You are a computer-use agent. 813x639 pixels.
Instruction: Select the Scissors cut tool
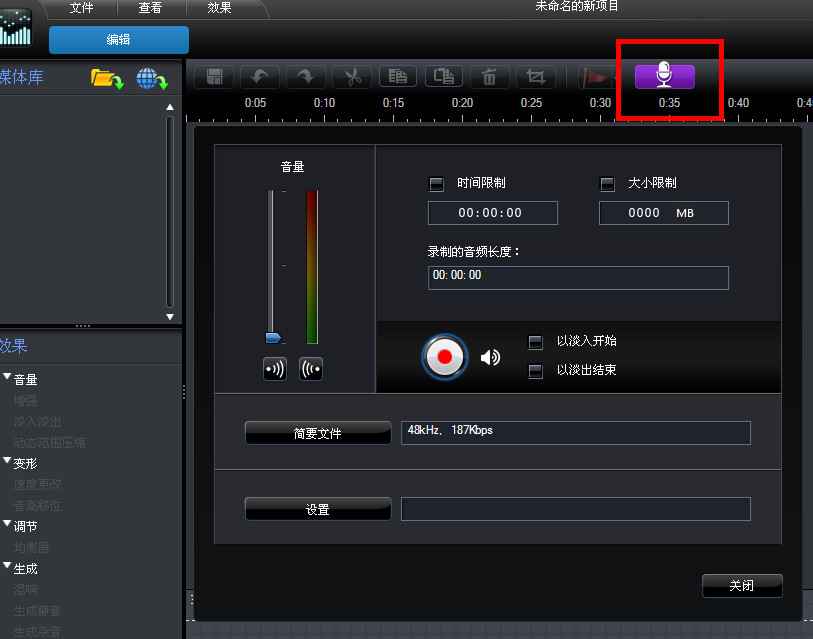click(351, 75)
